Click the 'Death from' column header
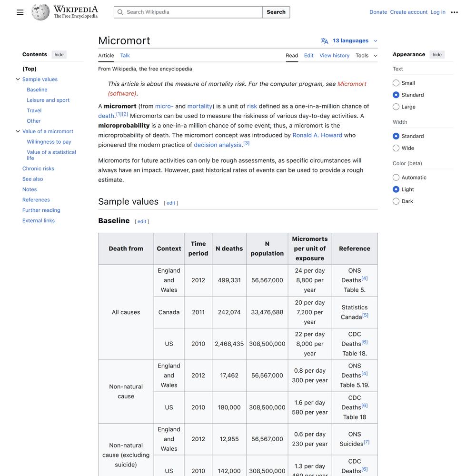Viewport: 476px width, 476px height. (126, 248)
